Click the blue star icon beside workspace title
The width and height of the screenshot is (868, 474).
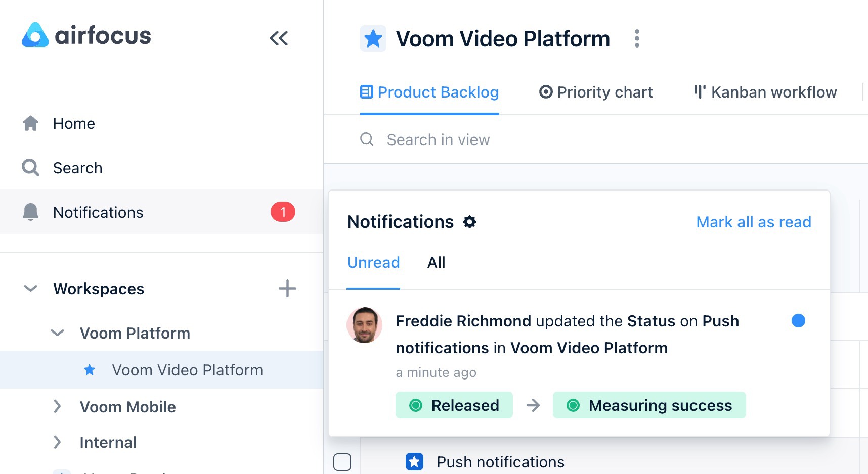(x=373, y=39)
